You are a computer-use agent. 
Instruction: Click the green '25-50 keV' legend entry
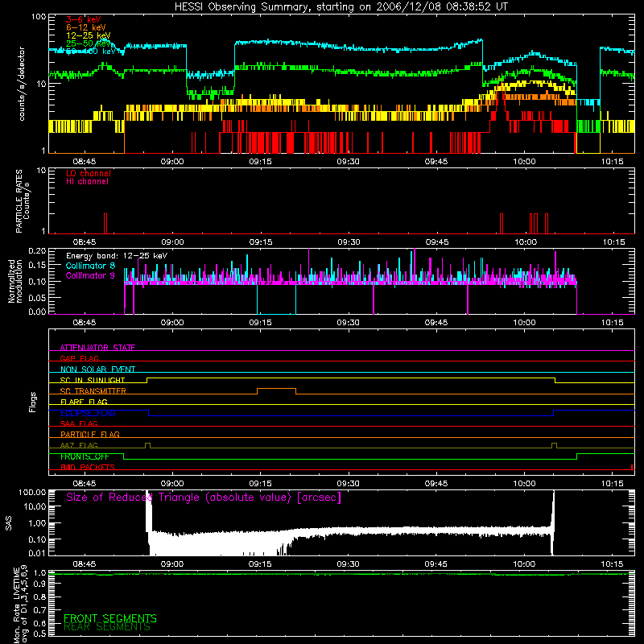89,43
